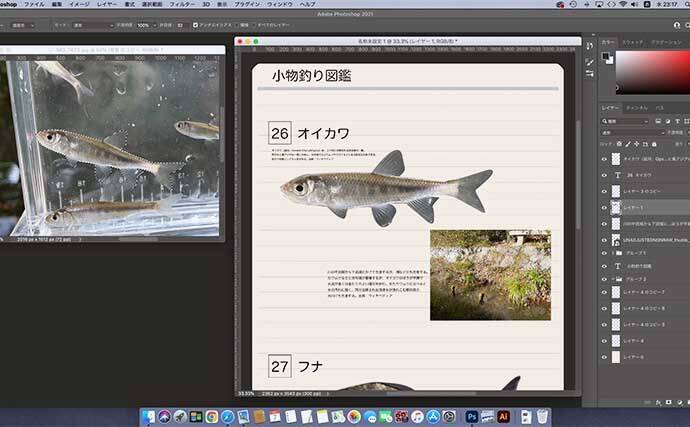Image resolution: width=690 pixels, height=427 pixels.
Task: Open the Trash in the Dock
Action: pyautogui.click(x=541, y=416)
